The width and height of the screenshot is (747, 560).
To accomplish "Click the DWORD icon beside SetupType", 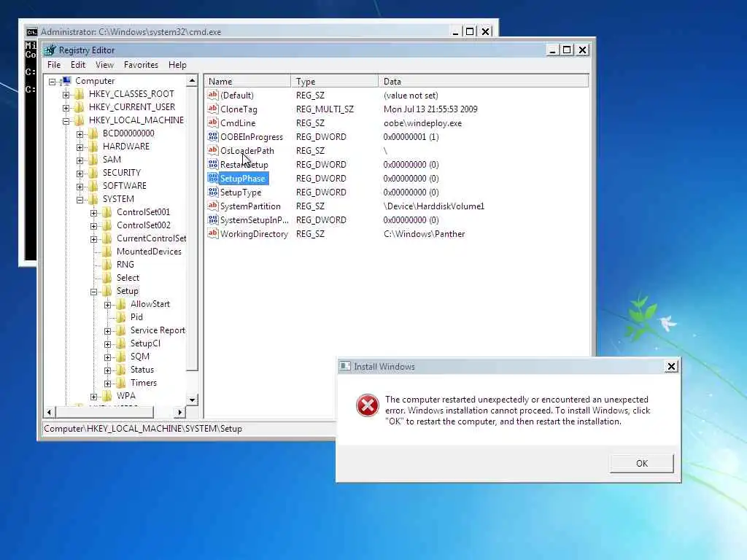I will (212, 192).
